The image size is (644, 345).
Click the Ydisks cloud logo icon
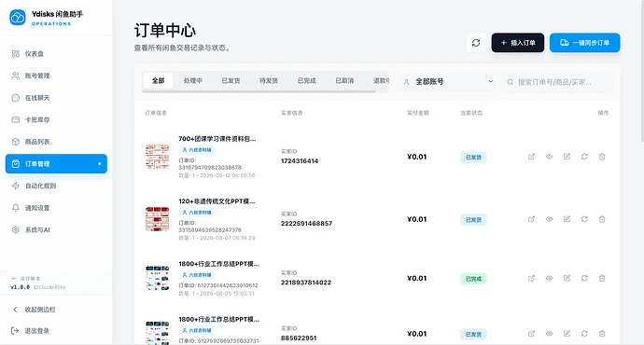point(17,18)
